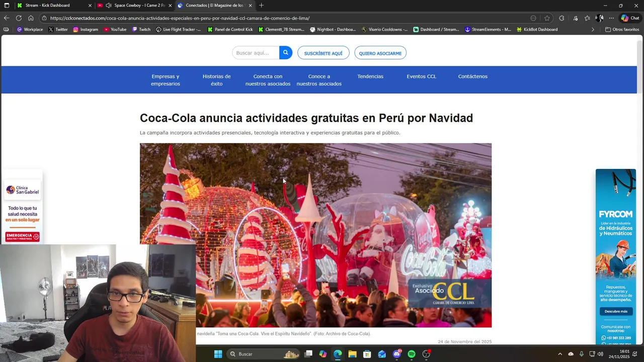Open the Twitch bookmark
Screen dimensions: 644x362
click(x=141, y=30)
